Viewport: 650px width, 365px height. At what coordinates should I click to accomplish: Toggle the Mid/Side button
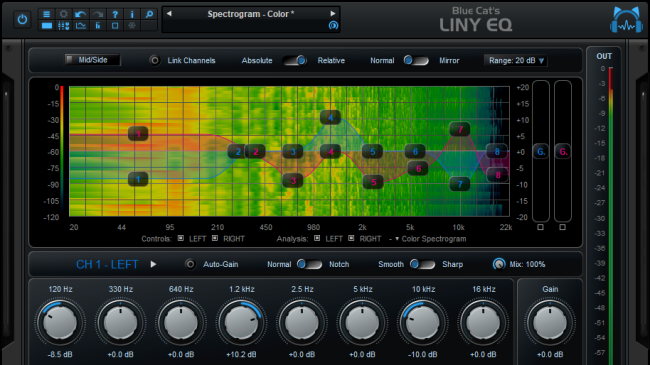(92, 60)
